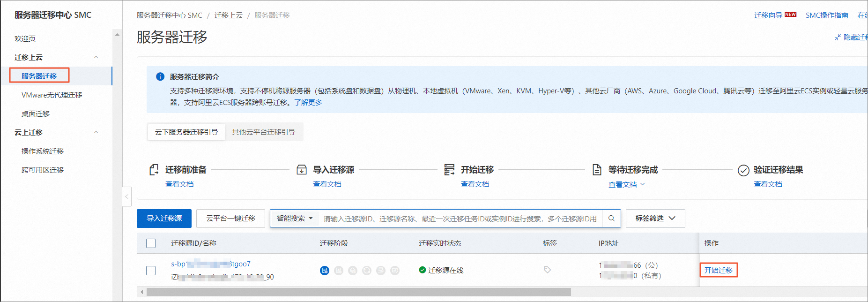Open 跨可用区迁移 in the sidebar
This screenshot has width=868, height=302.
point(42,170)
